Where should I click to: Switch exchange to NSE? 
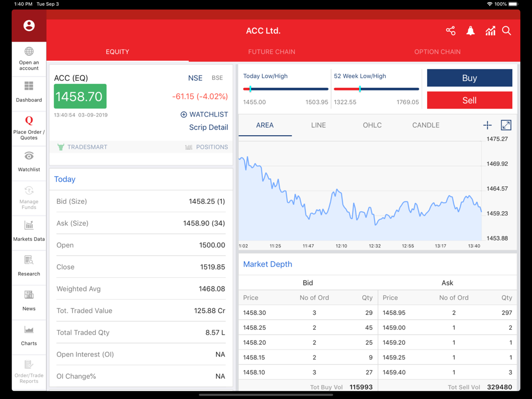coord(195,78)
